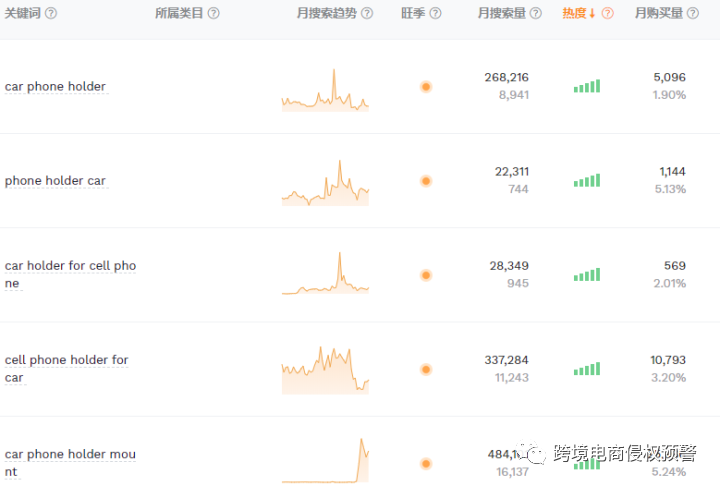Viewport: 720px width, 486px height.
Task: Open keyword 'cell phone holder for car'
Action: (67, 368)
